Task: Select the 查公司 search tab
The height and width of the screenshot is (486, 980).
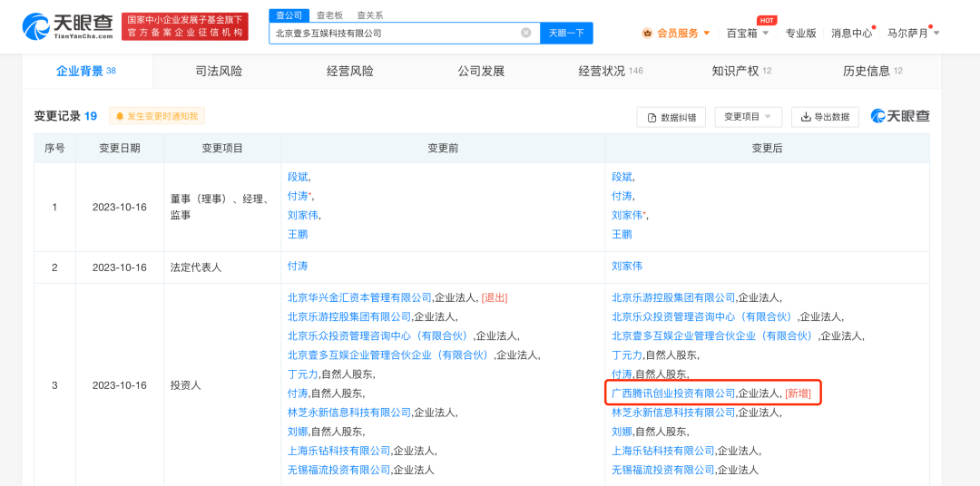Action: pyautogui.click(x=289, y=15)
